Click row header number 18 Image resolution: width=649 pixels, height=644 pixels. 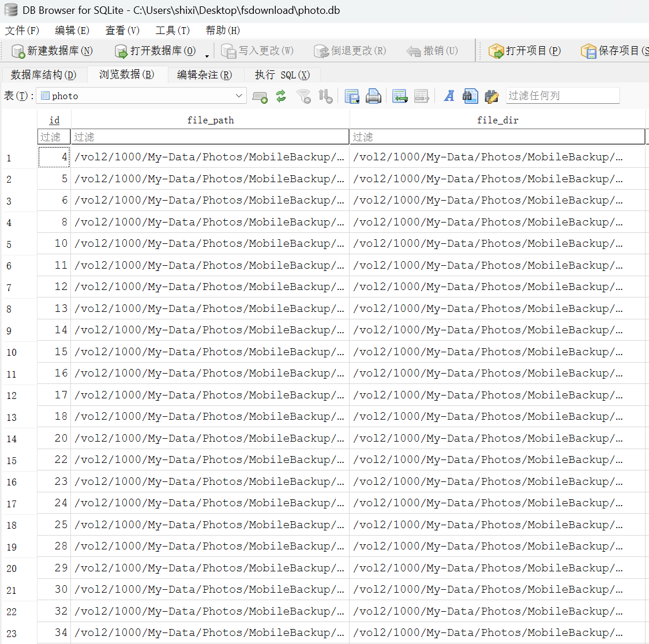pos(20,525)
